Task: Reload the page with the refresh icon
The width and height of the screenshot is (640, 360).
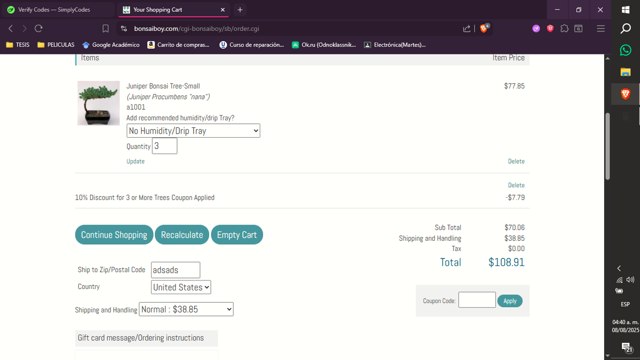Action: (38, 29)
